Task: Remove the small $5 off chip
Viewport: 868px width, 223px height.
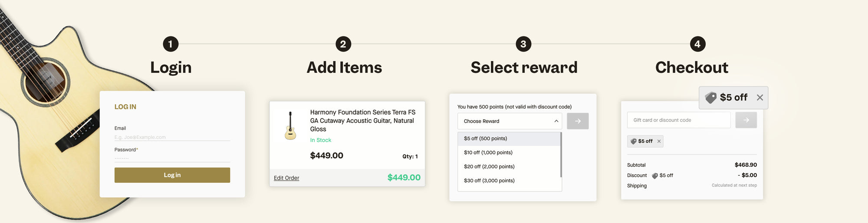Action: point(659,141)
